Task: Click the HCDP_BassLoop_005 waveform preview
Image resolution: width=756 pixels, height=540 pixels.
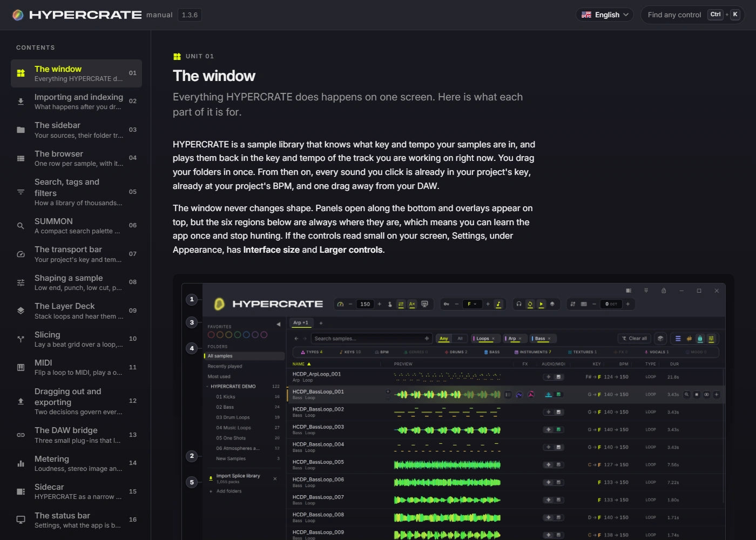Action: click(447, 464)
